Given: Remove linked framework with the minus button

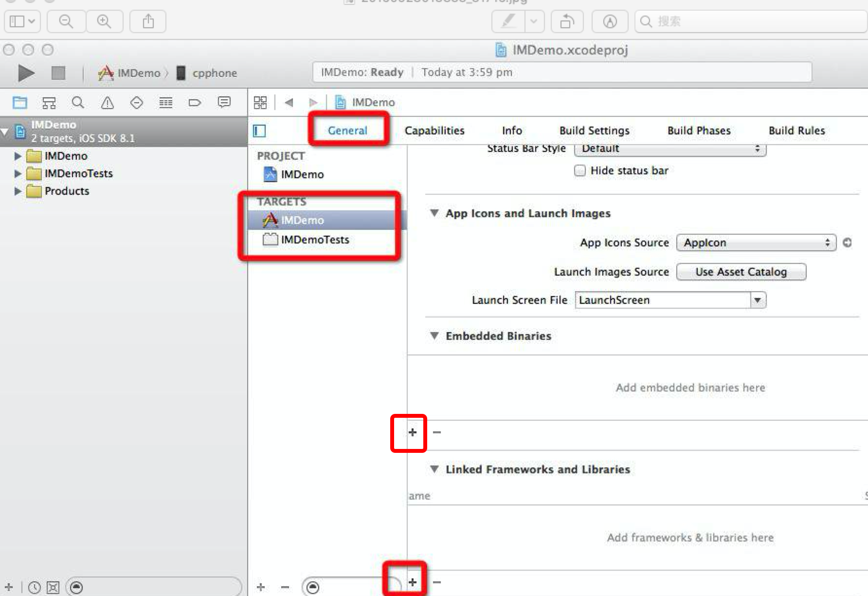Looking at the screenshot, I should 437,582.
